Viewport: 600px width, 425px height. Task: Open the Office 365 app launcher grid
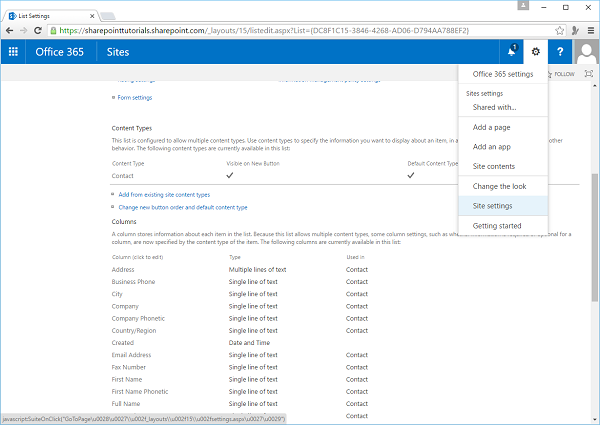[x=14, y=52]
